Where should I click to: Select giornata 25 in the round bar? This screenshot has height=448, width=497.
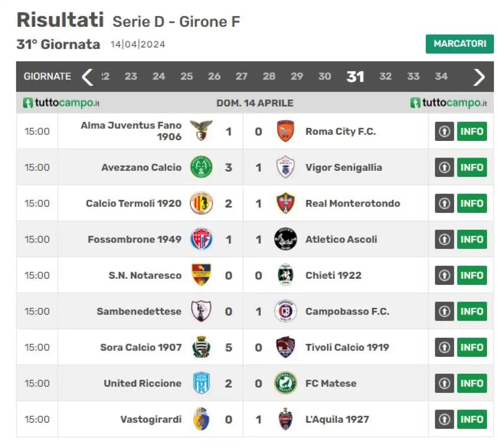(x=186, y=76)
